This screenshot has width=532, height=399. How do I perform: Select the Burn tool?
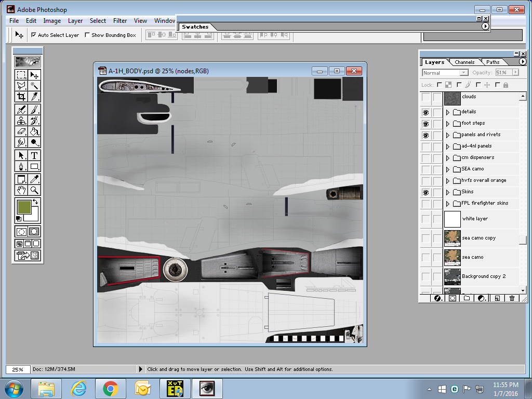34,142
